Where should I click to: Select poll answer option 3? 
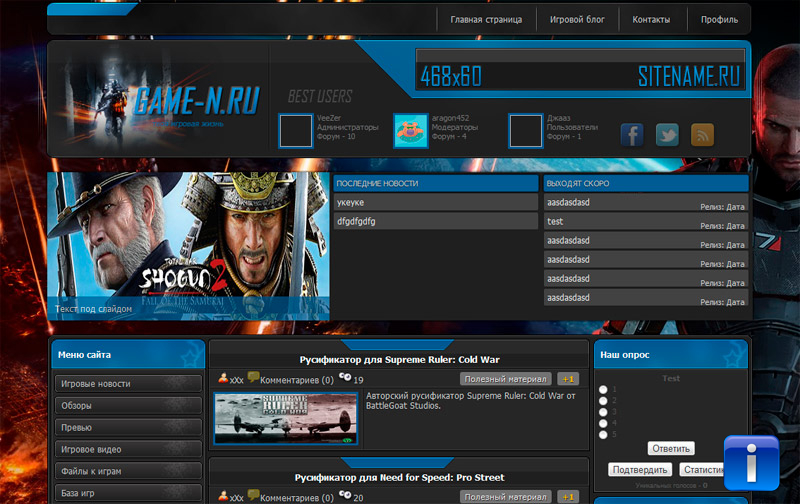603,412
